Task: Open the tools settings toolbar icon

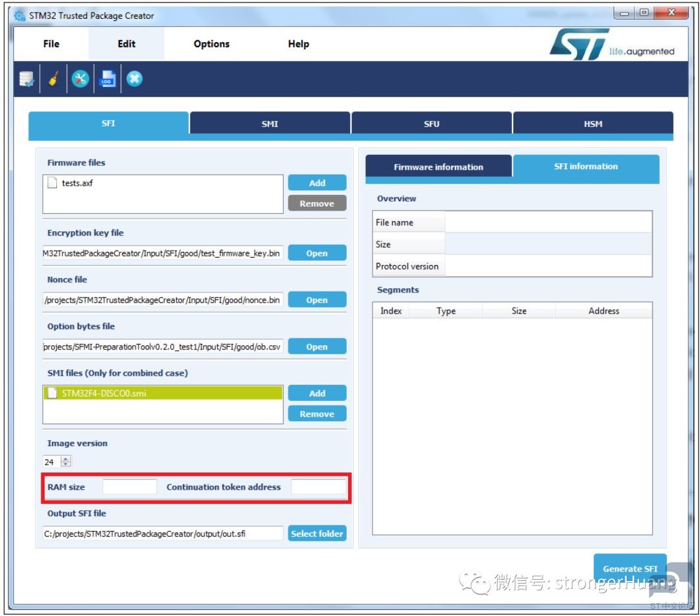Action: coord(80,79)
